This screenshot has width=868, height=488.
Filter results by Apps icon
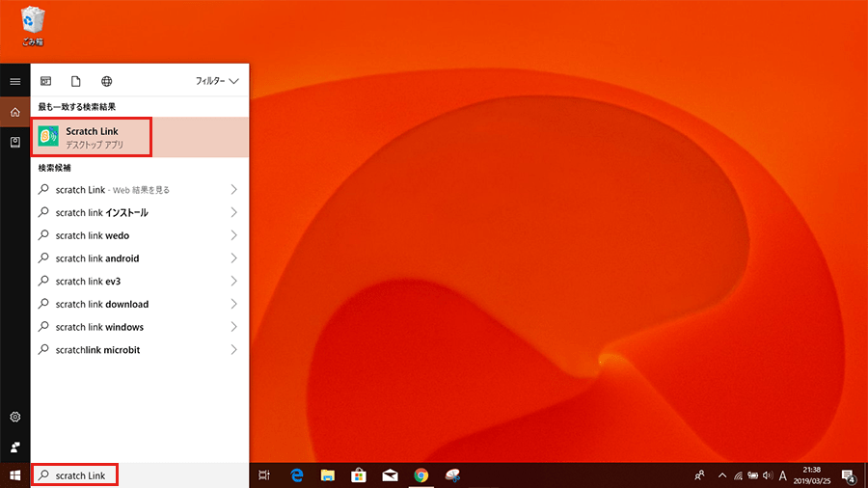click(46, 81)
